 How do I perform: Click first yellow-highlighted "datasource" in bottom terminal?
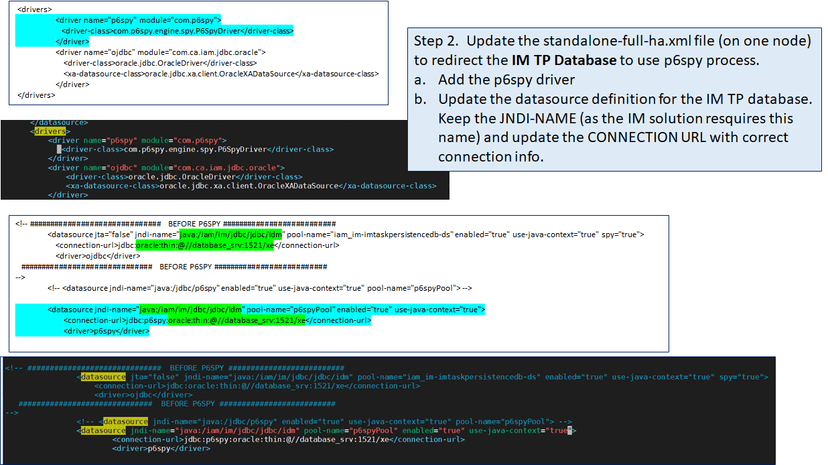[x=103, y=376]
